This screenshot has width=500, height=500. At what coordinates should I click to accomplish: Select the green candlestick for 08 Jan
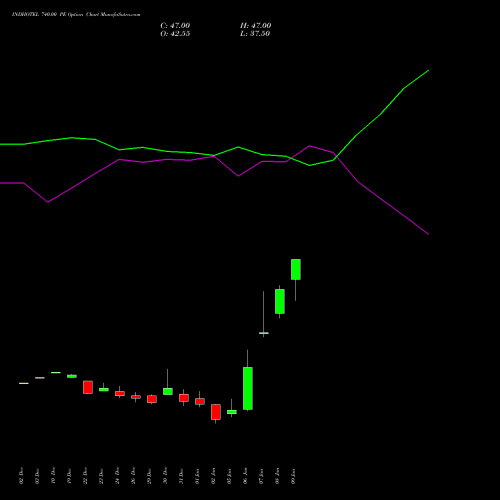pyautogui.click(x=280, y=301)
